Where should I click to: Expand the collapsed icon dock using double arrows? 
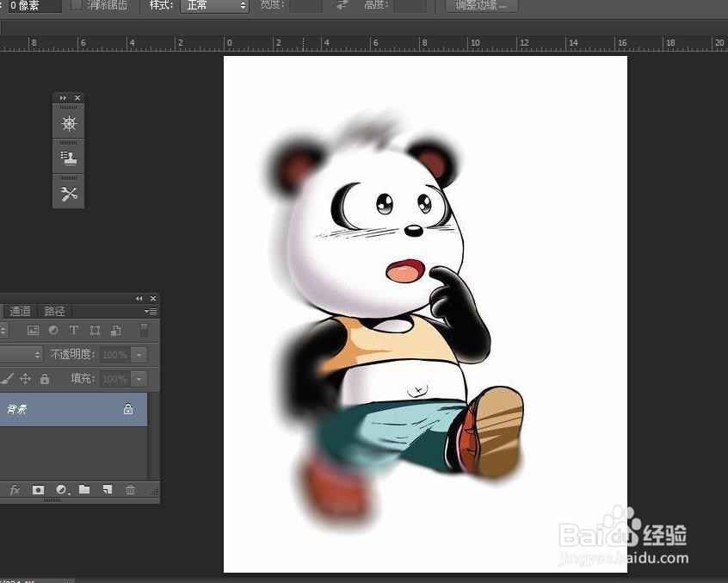63,97
